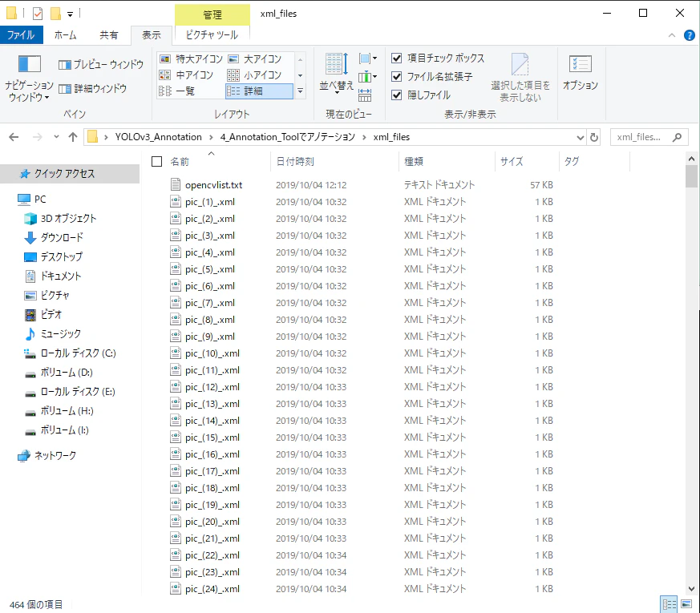Open Picture Tools (ピクチャツール) tab

212,34
